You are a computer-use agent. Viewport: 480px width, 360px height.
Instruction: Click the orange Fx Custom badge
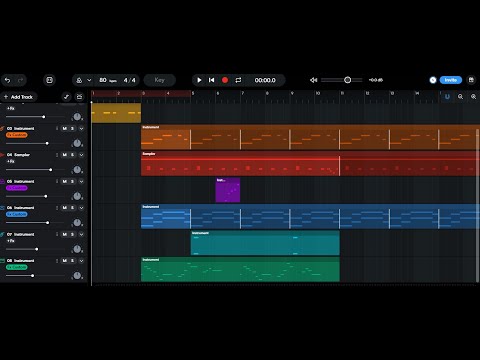(x=17, y=135)
